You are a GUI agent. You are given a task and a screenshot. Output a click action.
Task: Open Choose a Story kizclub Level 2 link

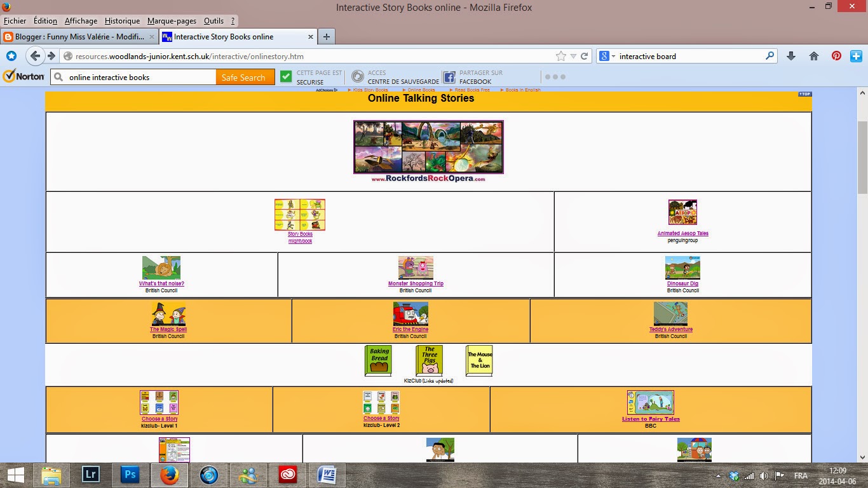[x=381, y=418]
